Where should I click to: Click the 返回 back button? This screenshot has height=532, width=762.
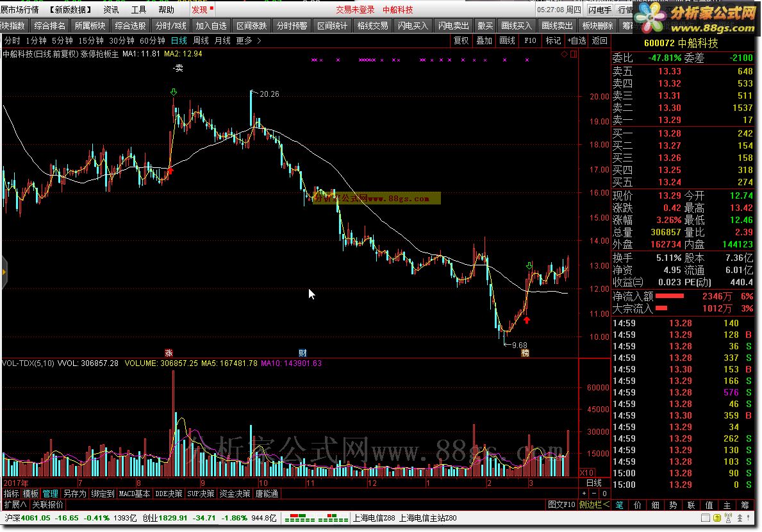[x=600, y=41]
